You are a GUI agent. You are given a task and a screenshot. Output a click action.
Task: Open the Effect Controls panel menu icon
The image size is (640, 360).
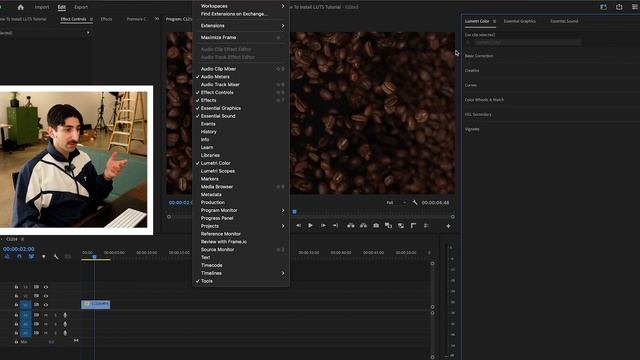click(x=91, y=19)
